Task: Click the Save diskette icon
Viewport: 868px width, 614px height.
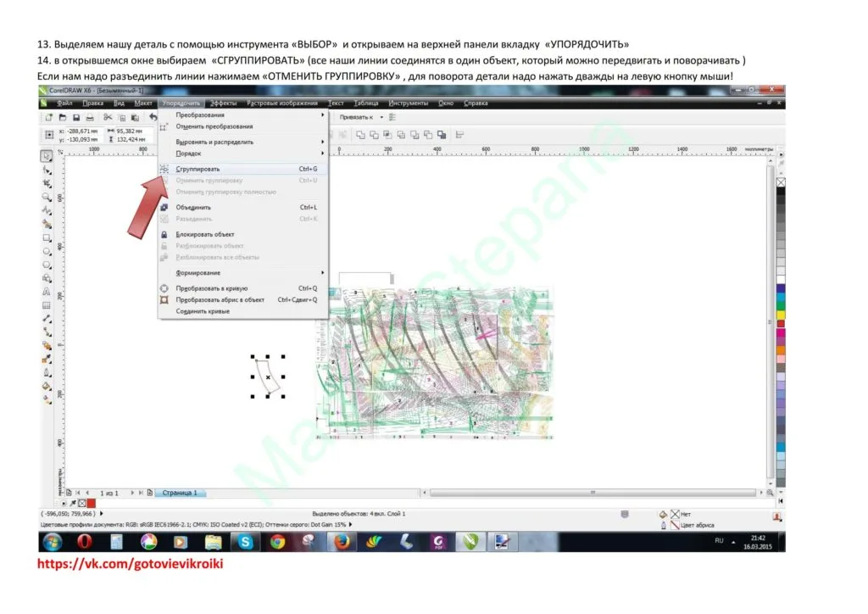Action: pos(75,117)
